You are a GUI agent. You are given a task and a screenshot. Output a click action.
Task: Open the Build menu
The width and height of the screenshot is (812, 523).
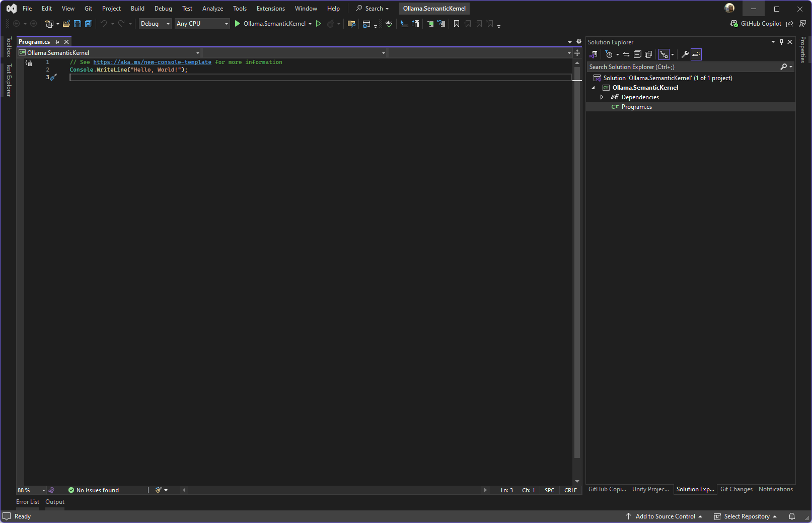click(137, 9)
